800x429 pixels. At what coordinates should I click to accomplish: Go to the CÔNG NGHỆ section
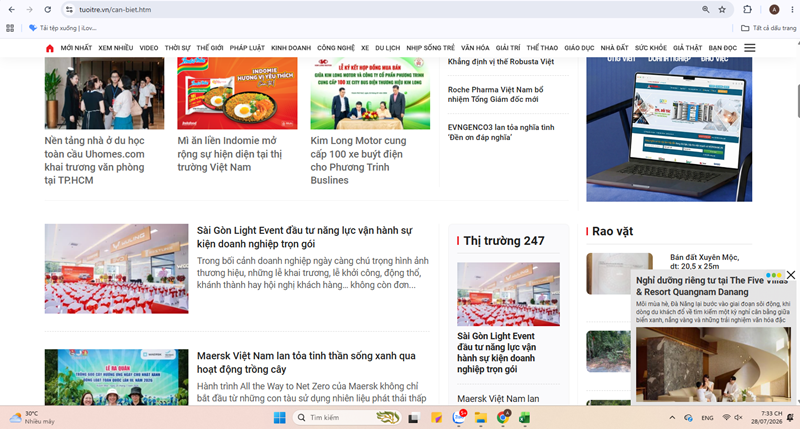click(336, 48)
